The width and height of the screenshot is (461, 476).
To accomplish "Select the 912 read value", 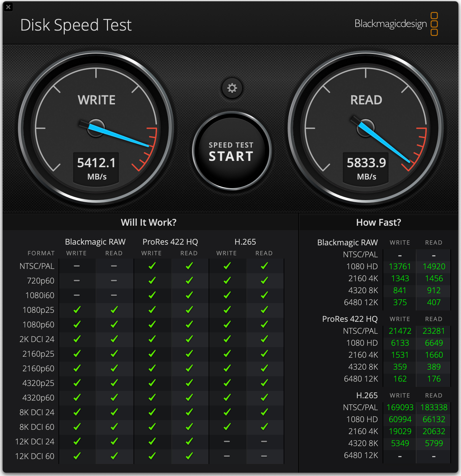I will click(434, 291).
